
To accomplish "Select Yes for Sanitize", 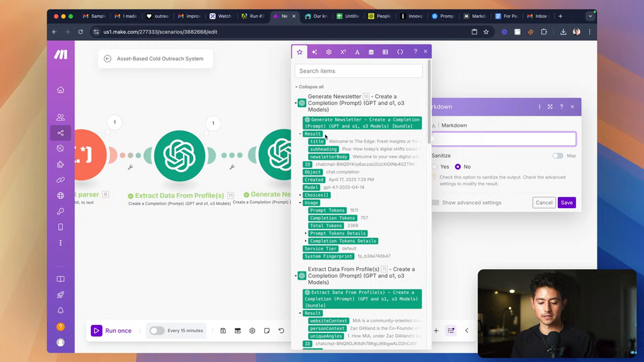I will coord(435,167).
